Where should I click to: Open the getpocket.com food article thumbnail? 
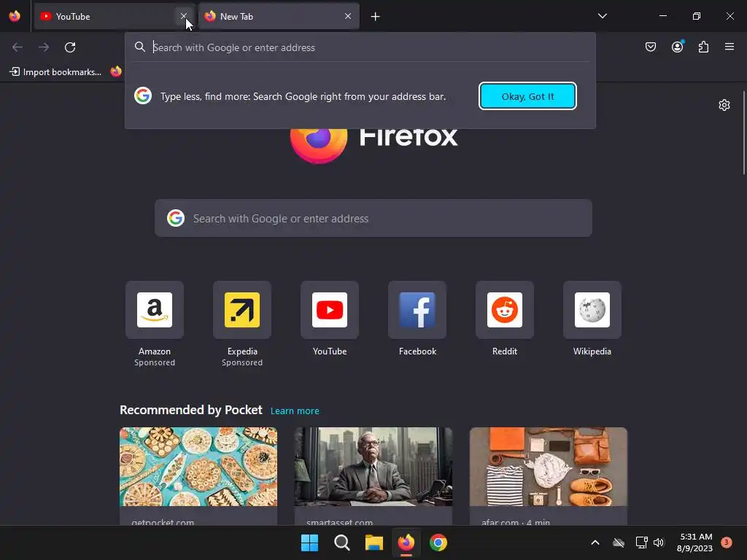pyautogui.click(x=198, y=467)
